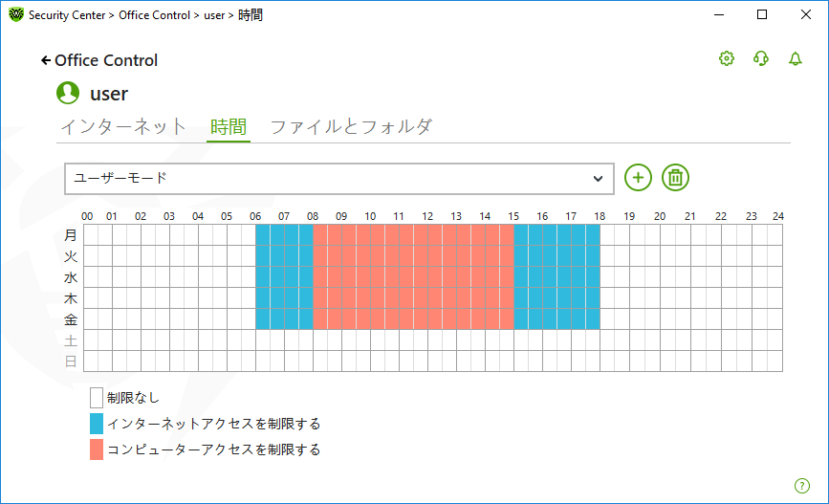Select the 時間 tab
Image resolution: width=829 pixels, height=504 pixels.
click(x=229, y=127)
